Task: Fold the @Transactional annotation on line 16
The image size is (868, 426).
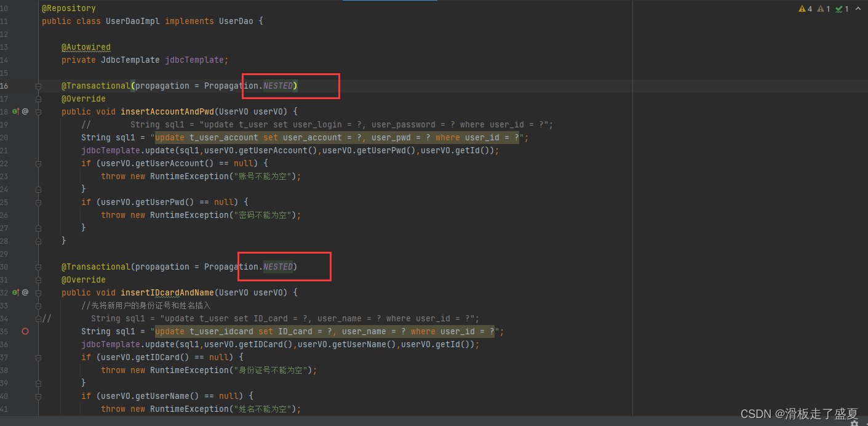Action: 38,86
